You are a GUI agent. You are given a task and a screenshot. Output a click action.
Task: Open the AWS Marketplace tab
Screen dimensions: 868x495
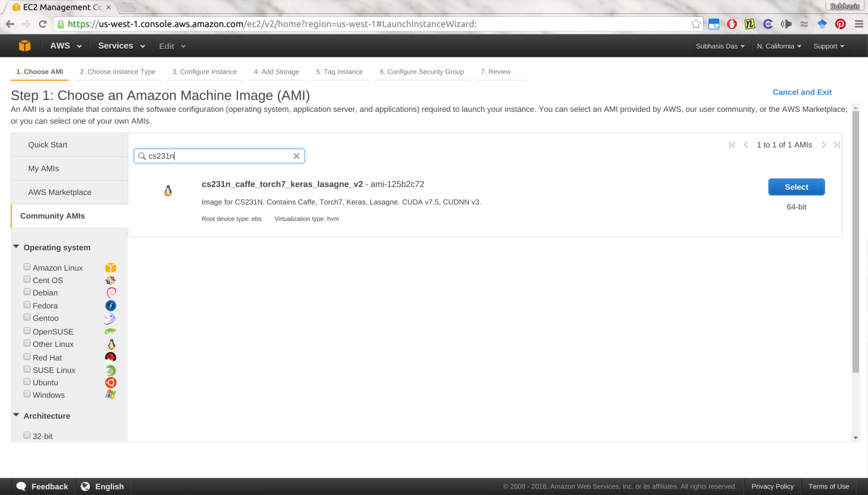[x=60, y=192]
